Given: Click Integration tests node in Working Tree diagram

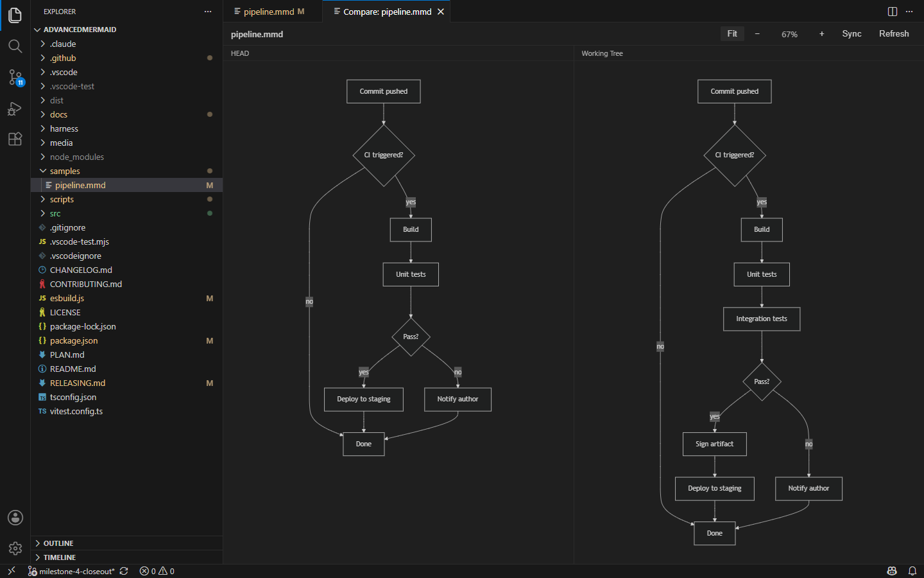Looking at the screenshot, I should (762, 319).
